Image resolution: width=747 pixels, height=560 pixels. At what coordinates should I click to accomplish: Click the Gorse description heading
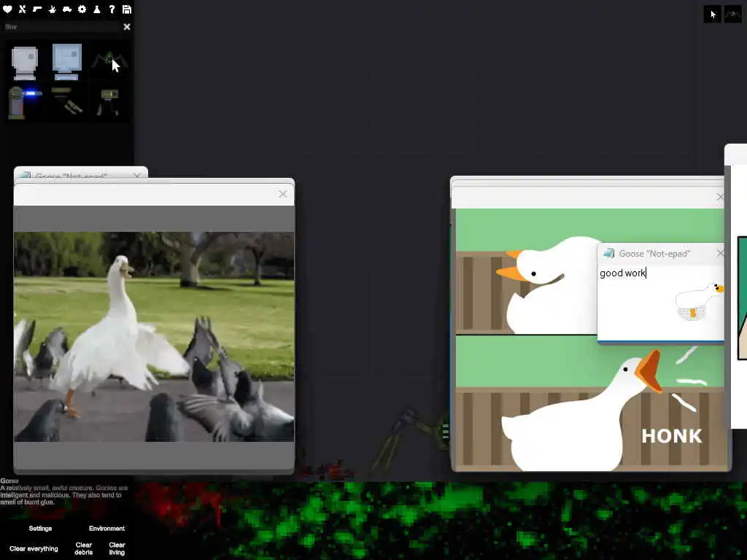[9, 481]
